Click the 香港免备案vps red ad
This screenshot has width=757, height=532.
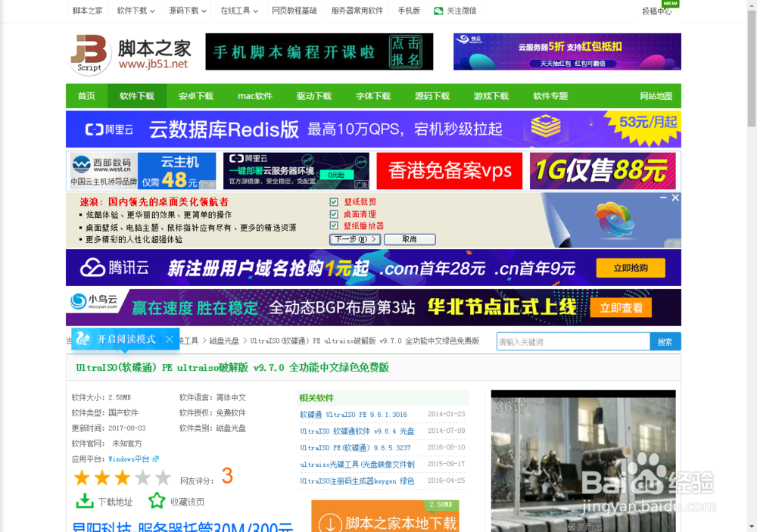tap(450, 171)
